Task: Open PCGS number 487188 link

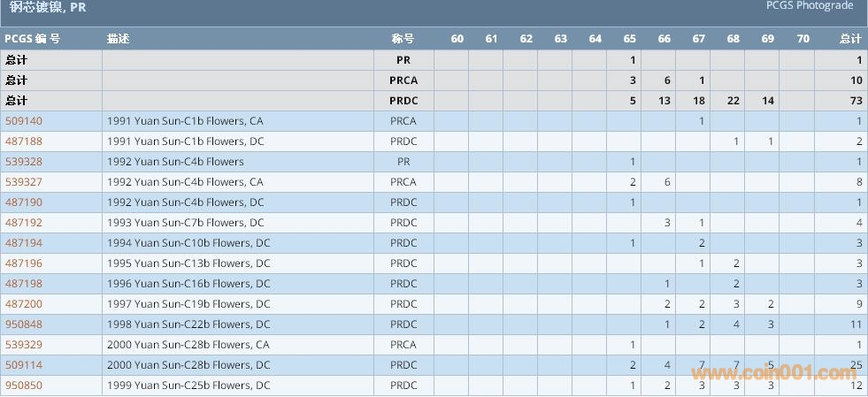Action: click(24, 141)
